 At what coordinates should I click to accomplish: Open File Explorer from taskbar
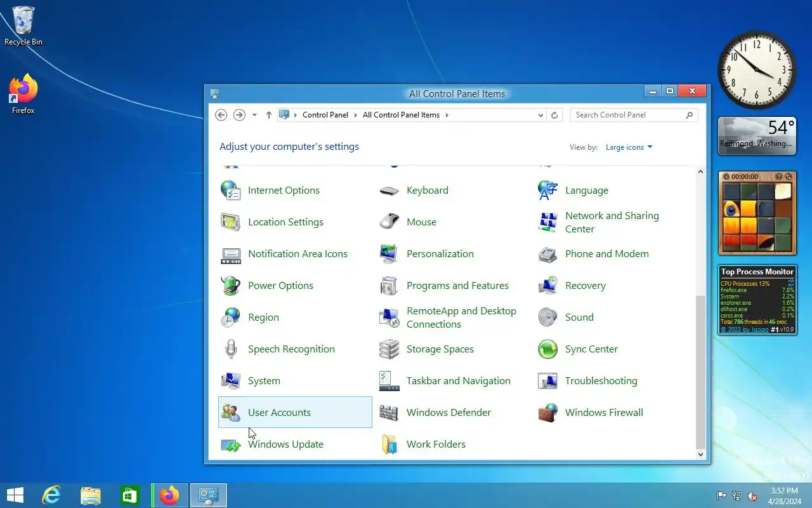click(x=90, y=495)
